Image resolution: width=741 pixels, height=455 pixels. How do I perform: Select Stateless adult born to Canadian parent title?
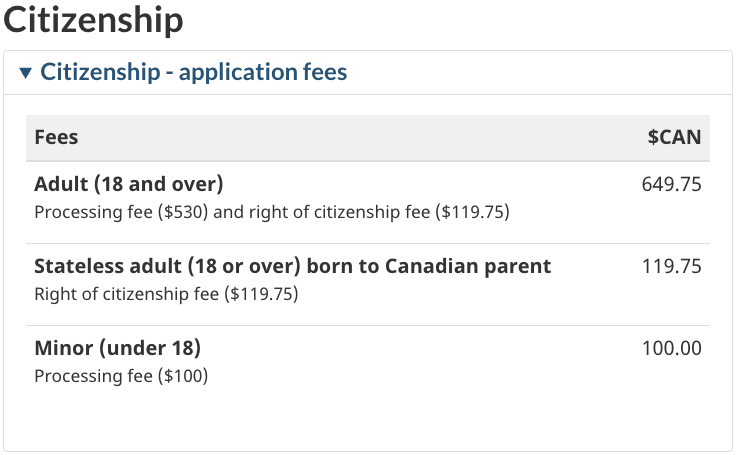click(x=293, y=266)
